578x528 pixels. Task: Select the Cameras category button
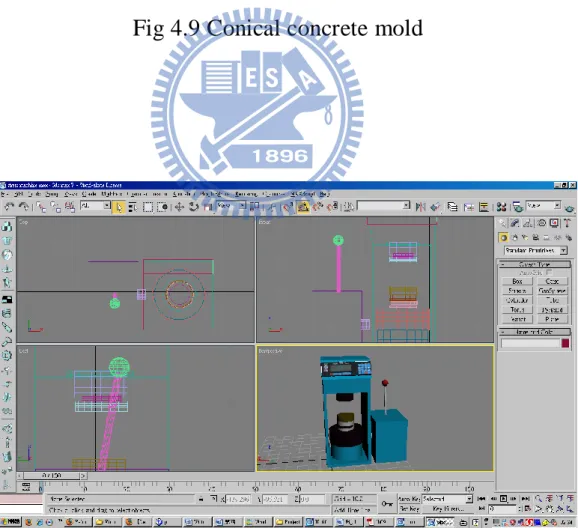click(536, 237)
